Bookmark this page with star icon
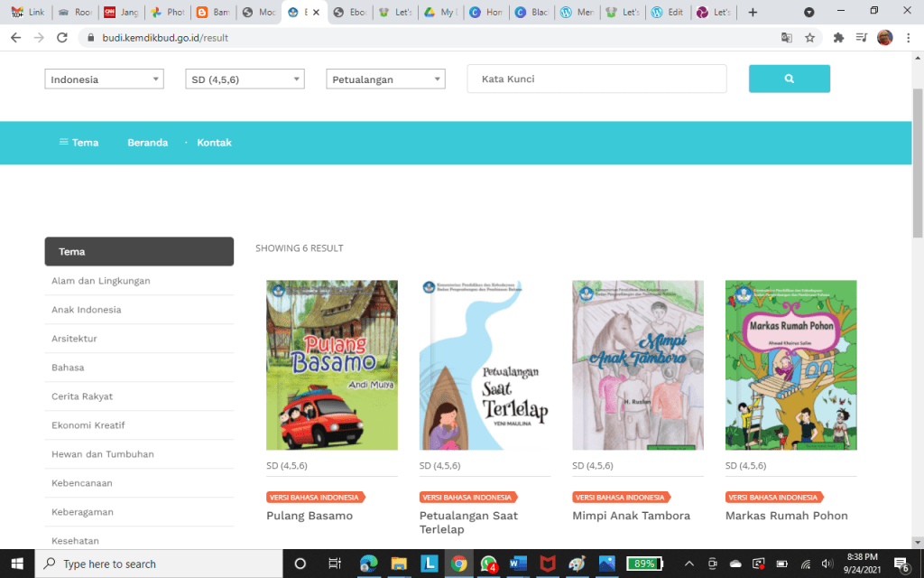 [x=809, y=38]
